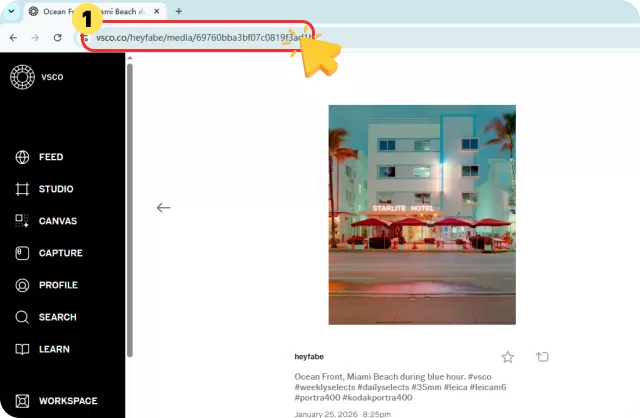
Task: Click the Search magnifier icon
Action: (x=22, y=317)
